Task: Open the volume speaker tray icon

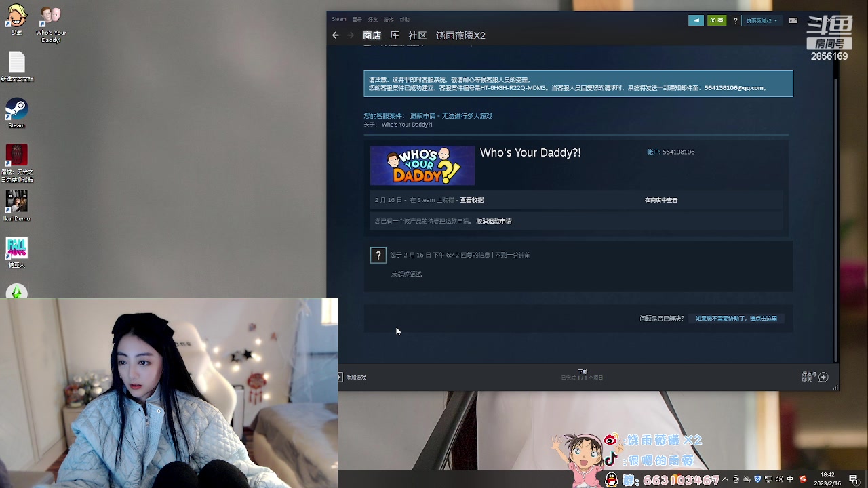Action: (x=779, y=479)
